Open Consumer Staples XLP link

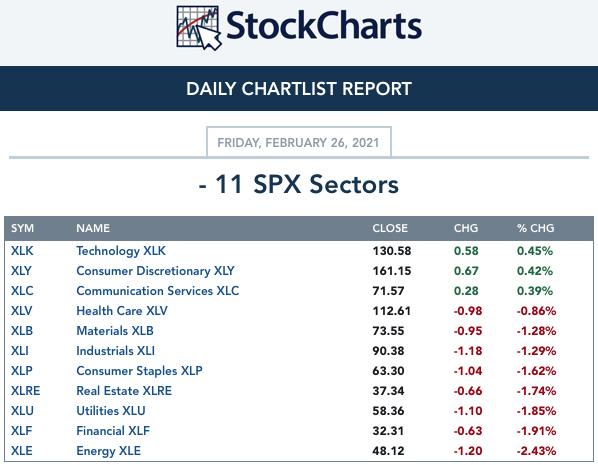(x=139, y=371)
